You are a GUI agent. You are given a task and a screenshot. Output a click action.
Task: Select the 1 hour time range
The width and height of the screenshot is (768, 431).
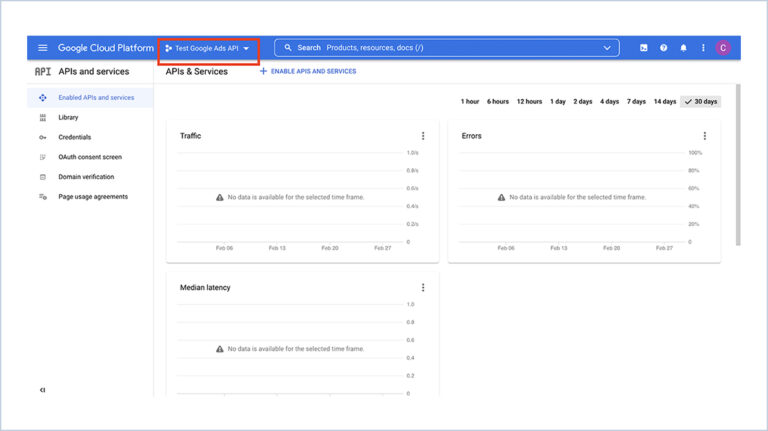pos(470,101)
